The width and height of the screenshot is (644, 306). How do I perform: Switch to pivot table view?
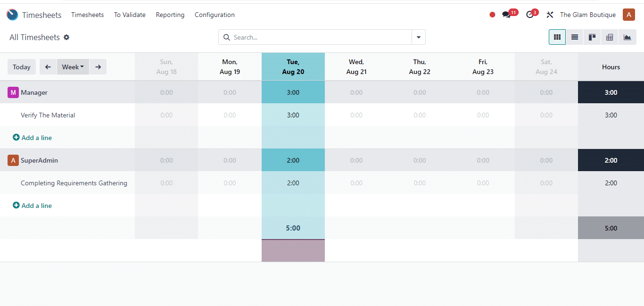coord(610,37)
